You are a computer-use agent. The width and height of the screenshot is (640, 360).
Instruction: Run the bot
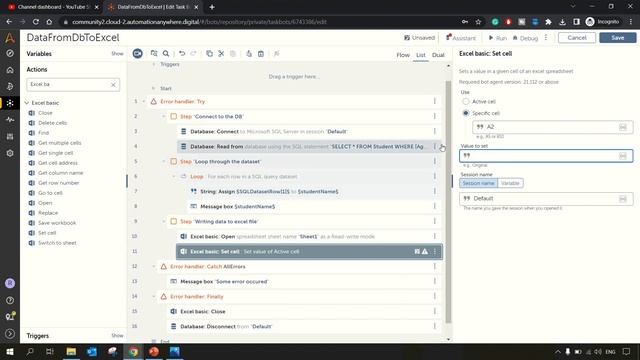(x=498, y=38)
